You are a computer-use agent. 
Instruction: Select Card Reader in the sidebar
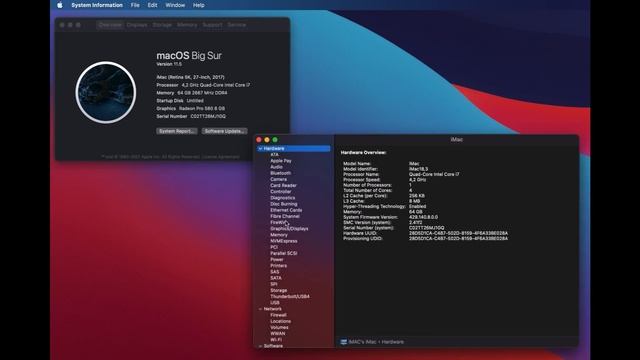(283, 185)
